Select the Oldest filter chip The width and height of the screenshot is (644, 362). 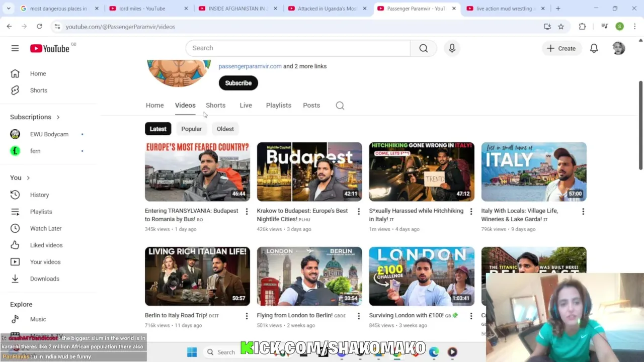coord(225,129)
